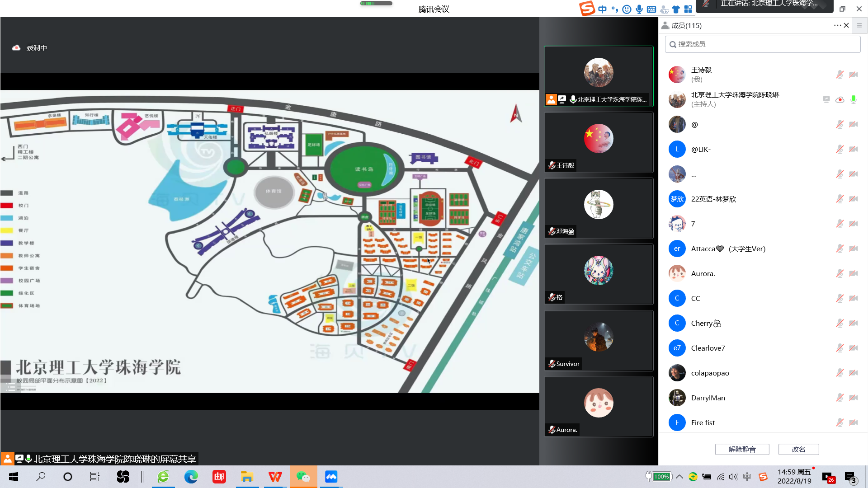Select member colapaopao in list

(762, 373)
